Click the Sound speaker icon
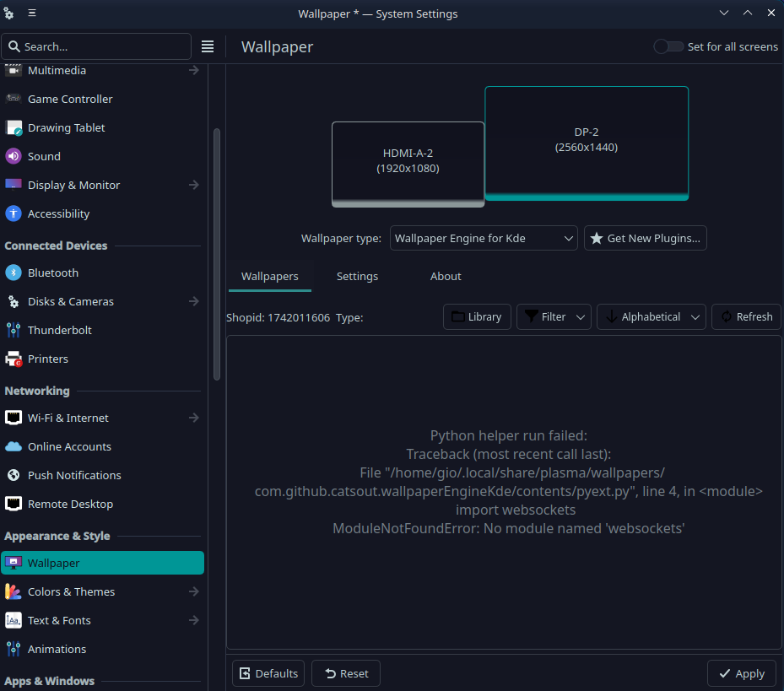Viewport: 784px width, 691px height. [x=14, y=156]
